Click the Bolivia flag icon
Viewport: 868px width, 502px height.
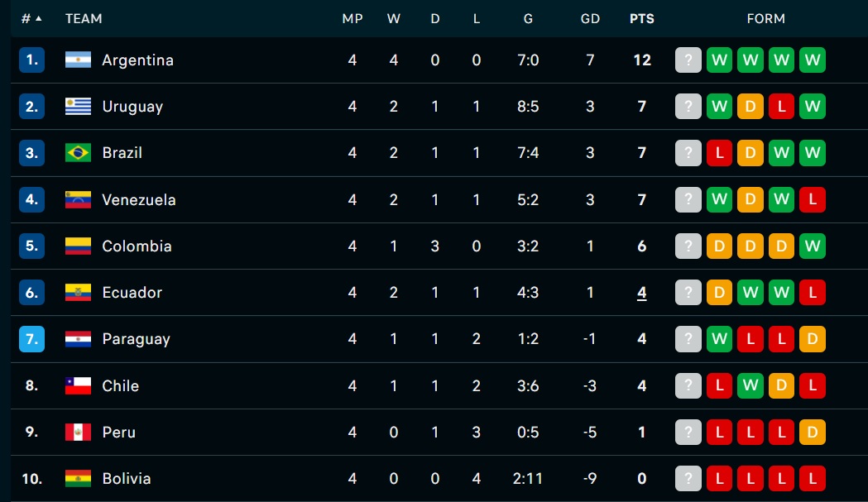[78, 479]
